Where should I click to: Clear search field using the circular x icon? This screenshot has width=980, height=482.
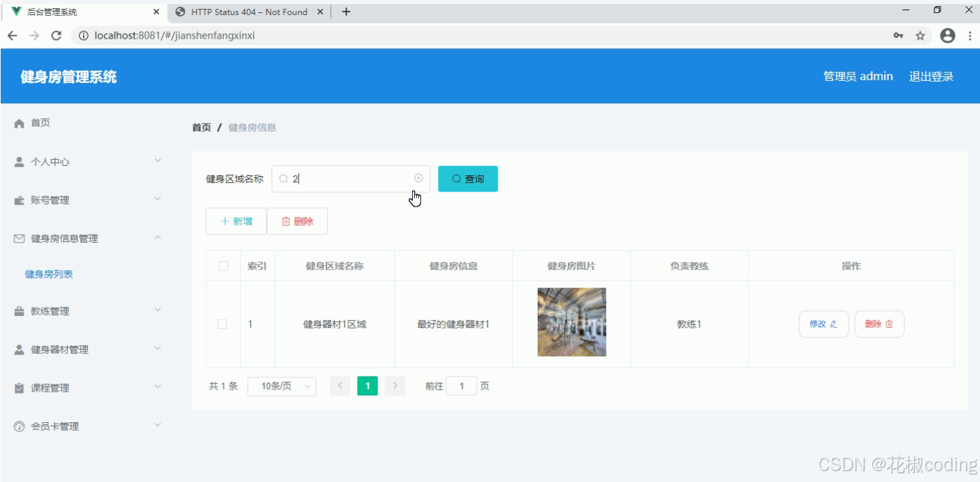pos(418,178)
